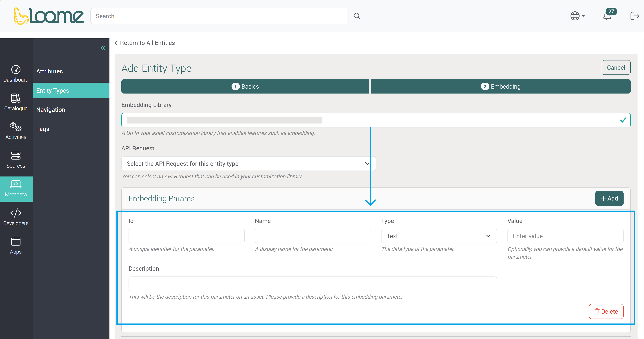Click the Enter value field
This screenshot has height=339, width=644.
(565, 236)
